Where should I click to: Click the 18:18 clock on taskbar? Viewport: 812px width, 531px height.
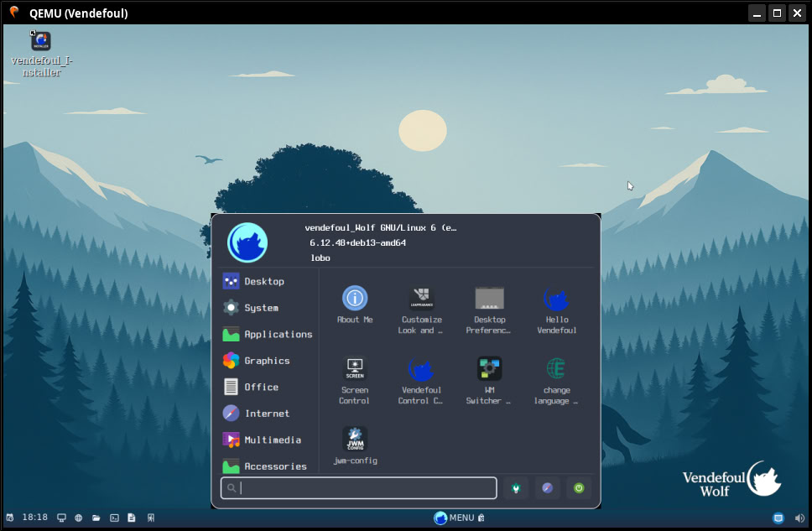(34, 517)
